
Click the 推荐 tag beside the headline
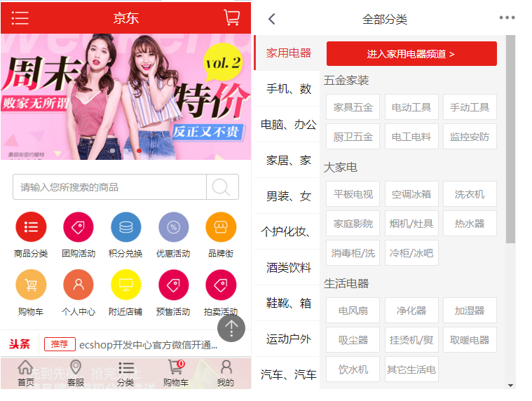tap(60, 344)
